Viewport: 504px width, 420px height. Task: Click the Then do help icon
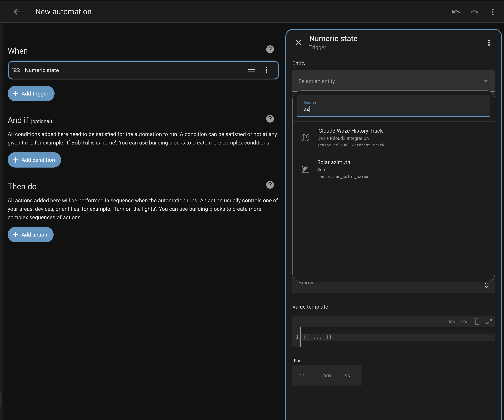[270, 185]
